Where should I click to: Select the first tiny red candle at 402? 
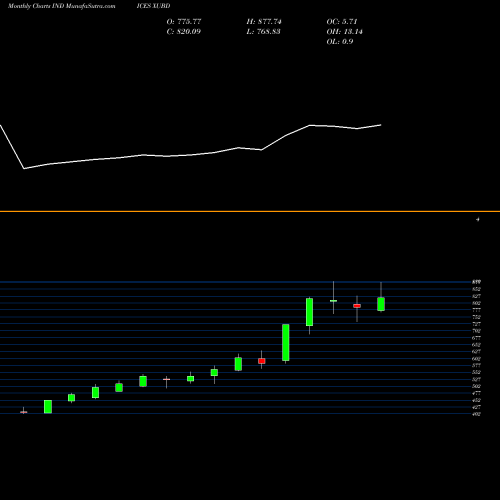coord(24,412)
